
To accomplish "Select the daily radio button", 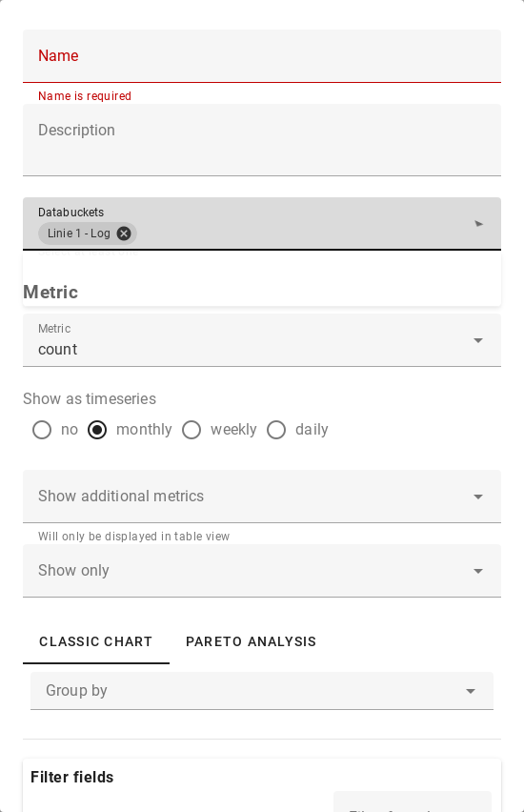I will (x=276, y=430).
